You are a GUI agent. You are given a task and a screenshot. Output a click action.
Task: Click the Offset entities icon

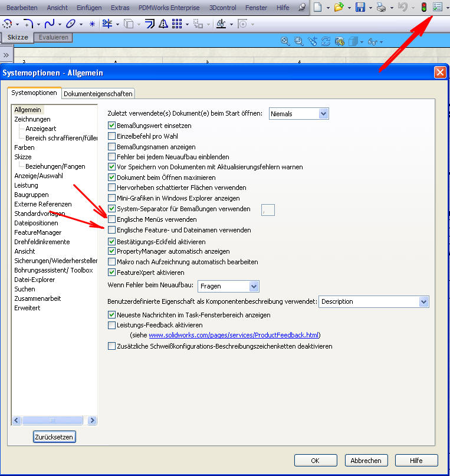point(149,24)
